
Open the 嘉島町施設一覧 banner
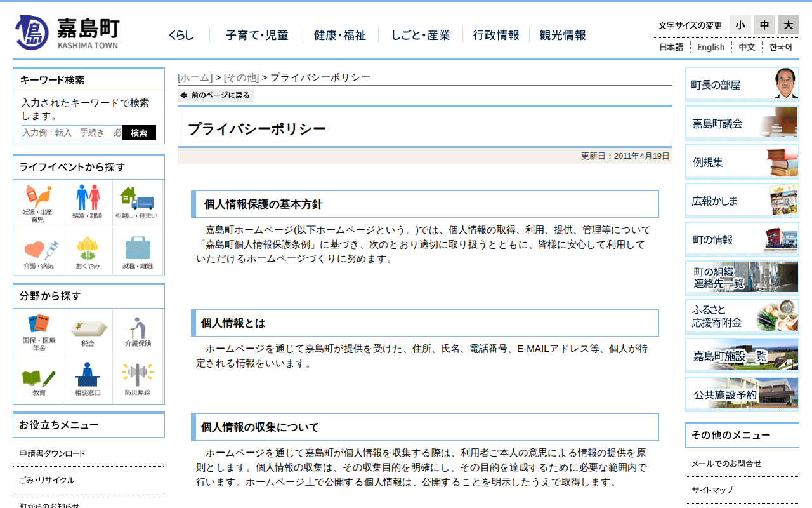pos(742,356)
